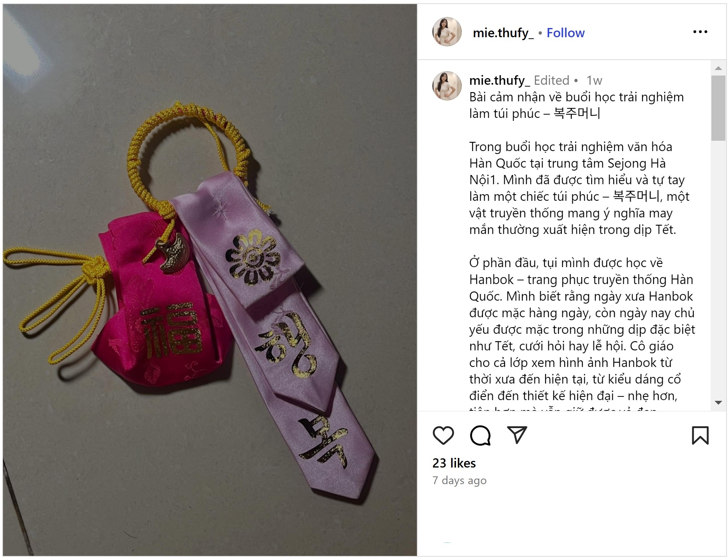
Task: Follow mie.thufy_
Action: (565, 33)
